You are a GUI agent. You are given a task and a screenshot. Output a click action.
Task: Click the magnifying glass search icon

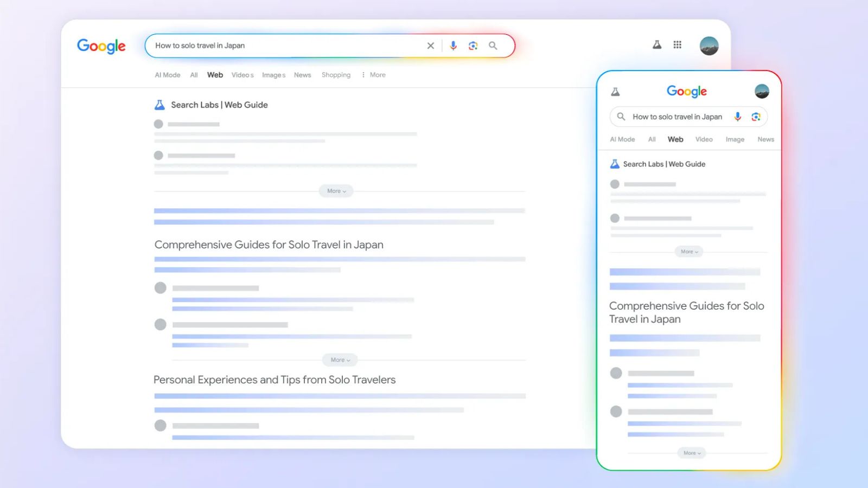493,46
